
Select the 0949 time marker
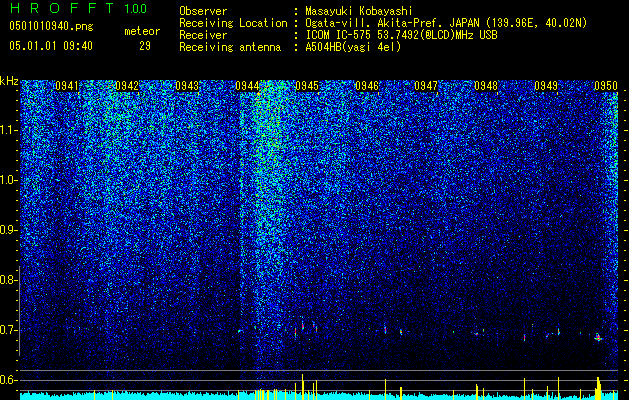click(546, 86)
